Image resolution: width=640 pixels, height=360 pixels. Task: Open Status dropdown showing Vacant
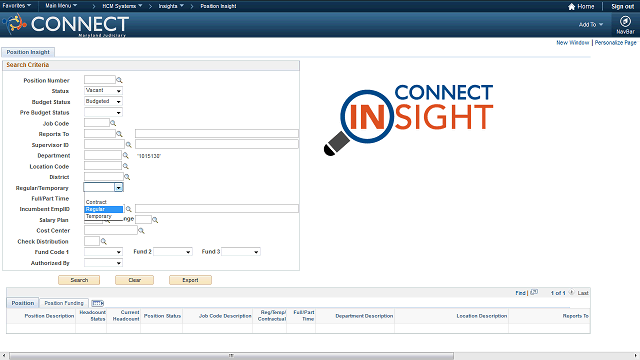coord(103,91)
